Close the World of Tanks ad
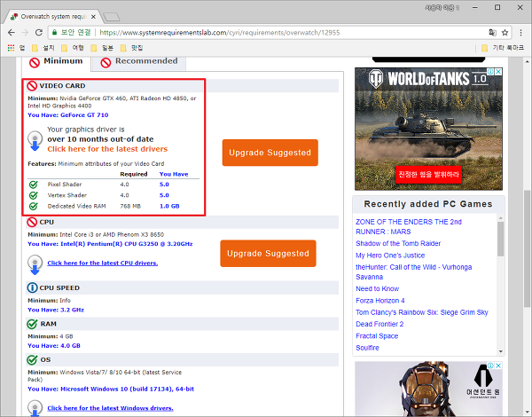The image size is (532, 417). [498, 72]
